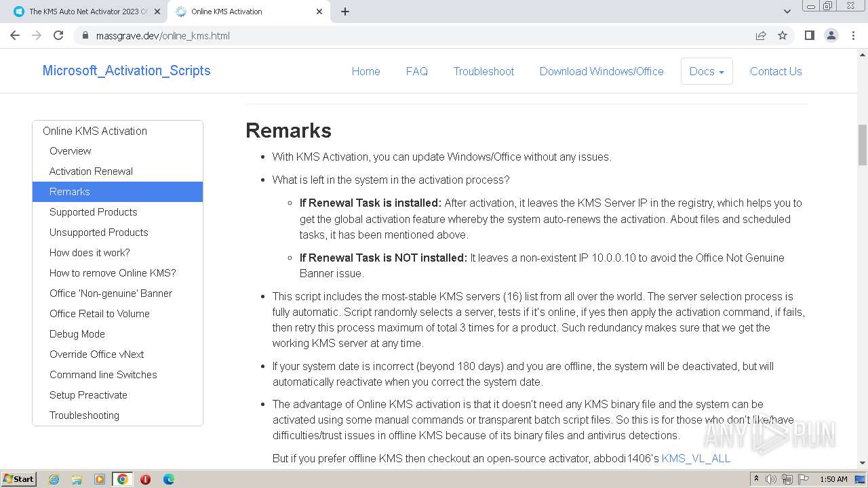Select the highlighted Remarks sidebar item
868x488 pixels.
pyautogui.click(x=117, y=192)
